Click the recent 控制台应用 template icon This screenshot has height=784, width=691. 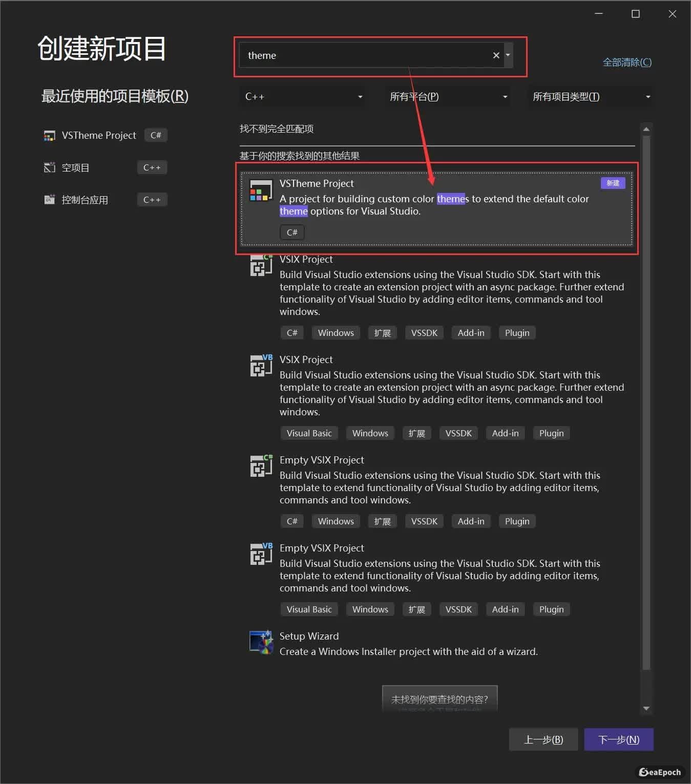[49, 200]
